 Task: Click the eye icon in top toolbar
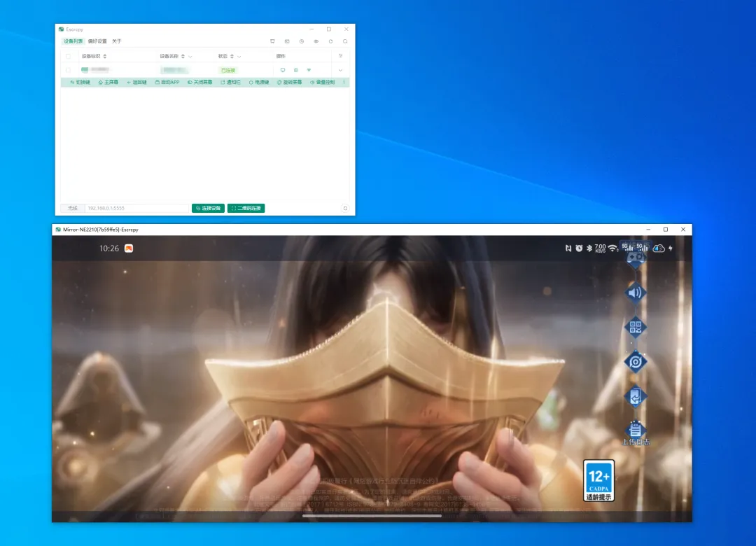coord(316,41)
